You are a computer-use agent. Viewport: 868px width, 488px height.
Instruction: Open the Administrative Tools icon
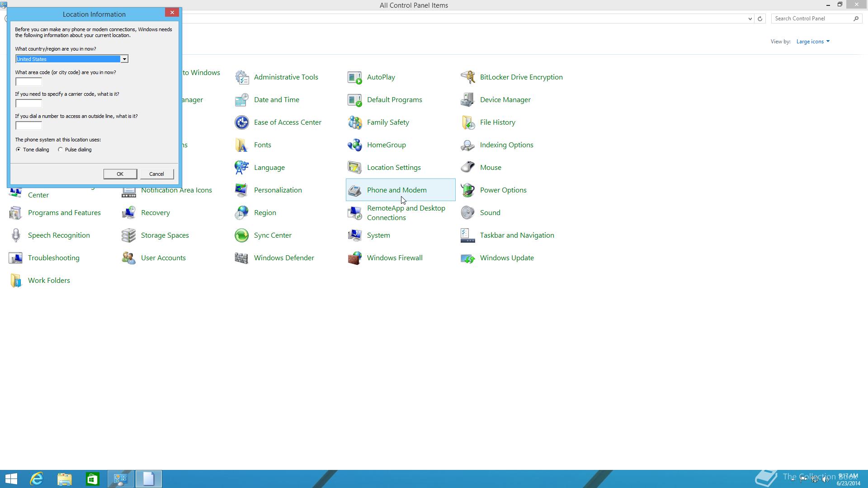point(242,77)
